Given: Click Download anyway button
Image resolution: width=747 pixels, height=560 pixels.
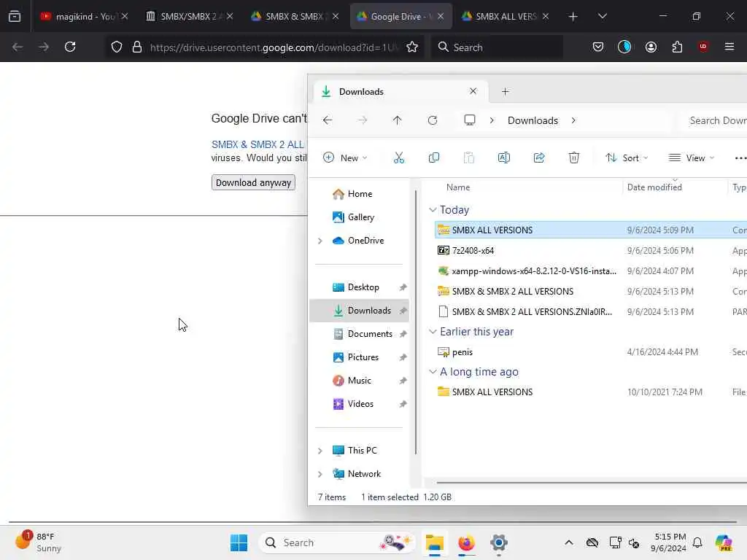Looking at the screenshot, I should tap(253, 182).
